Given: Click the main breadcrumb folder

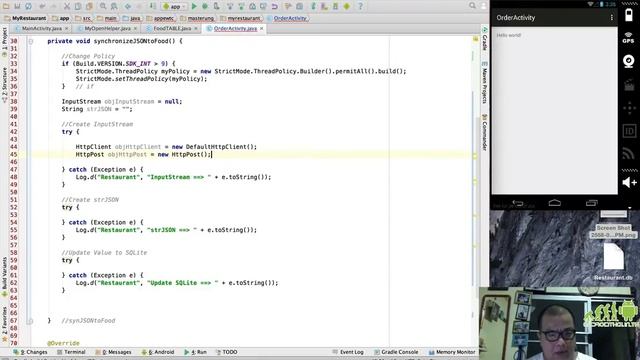Looking at the screenshot, I should pos(107,18).
